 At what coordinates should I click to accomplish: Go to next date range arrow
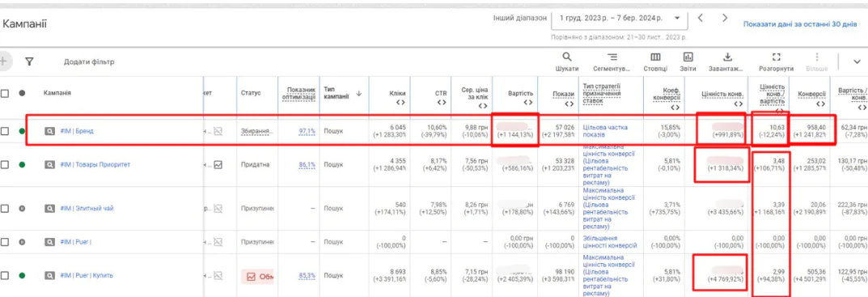[x=725, y=18]
